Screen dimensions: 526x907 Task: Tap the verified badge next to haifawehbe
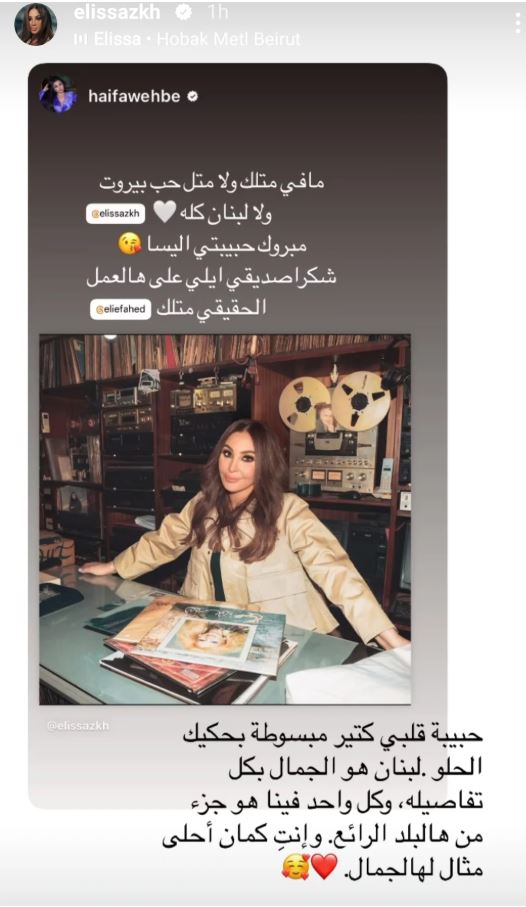192,97
